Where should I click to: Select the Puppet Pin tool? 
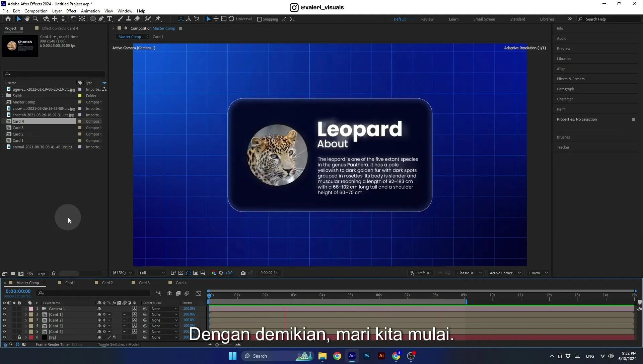(158, 19)
